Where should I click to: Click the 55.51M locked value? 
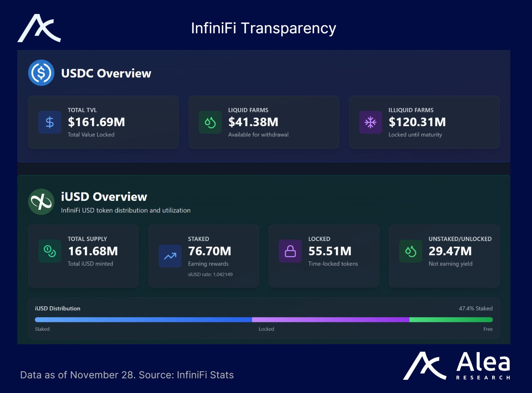tap(330, 251)
